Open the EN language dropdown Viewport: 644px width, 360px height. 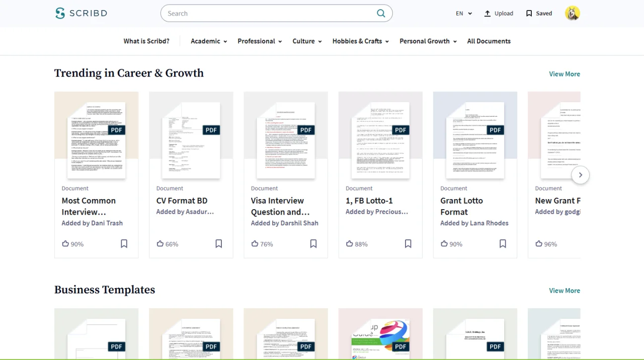point(464,14)
